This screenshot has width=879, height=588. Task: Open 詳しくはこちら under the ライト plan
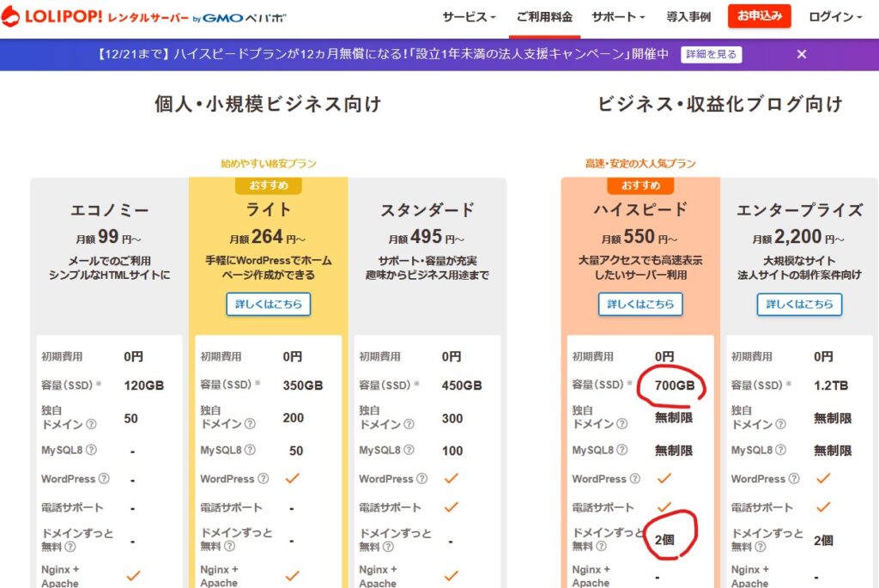click(268, 304)
